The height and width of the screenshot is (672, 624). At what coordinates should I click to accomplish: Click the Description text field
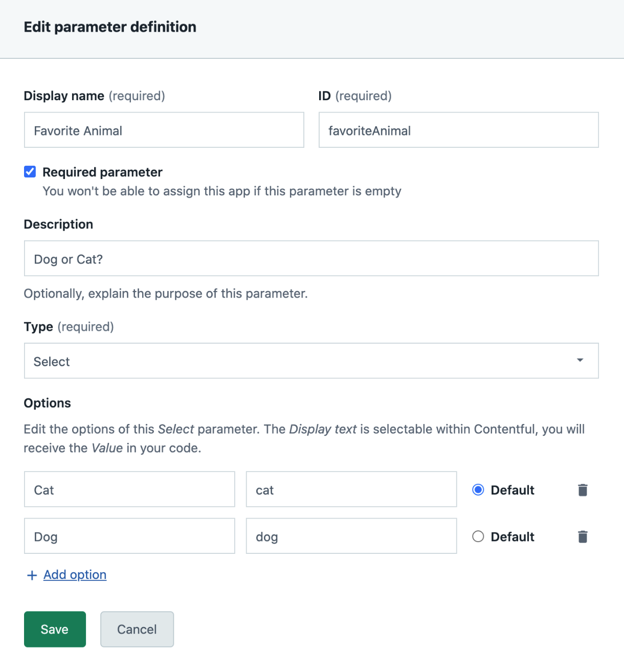click(x=311, y=259)
